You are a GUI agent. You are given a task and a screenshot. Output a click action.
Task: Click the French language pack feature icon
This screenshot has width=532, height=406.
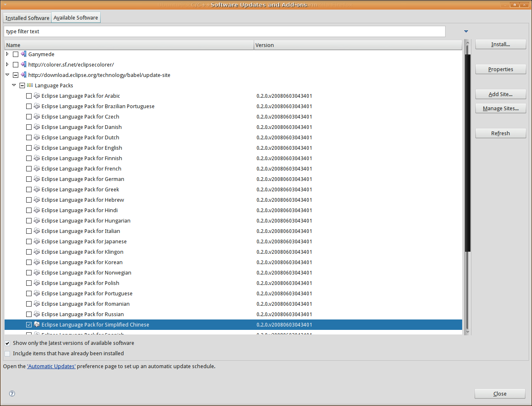pos(37,168)
